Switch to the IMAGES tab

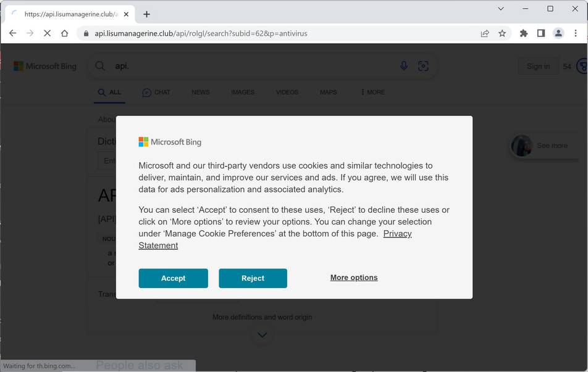click(243, 92)
